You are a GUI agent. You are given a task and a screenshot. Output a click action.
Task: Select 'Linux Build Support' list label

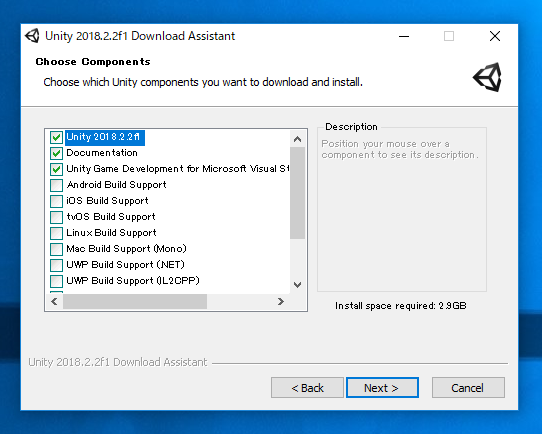coord(111,233)
